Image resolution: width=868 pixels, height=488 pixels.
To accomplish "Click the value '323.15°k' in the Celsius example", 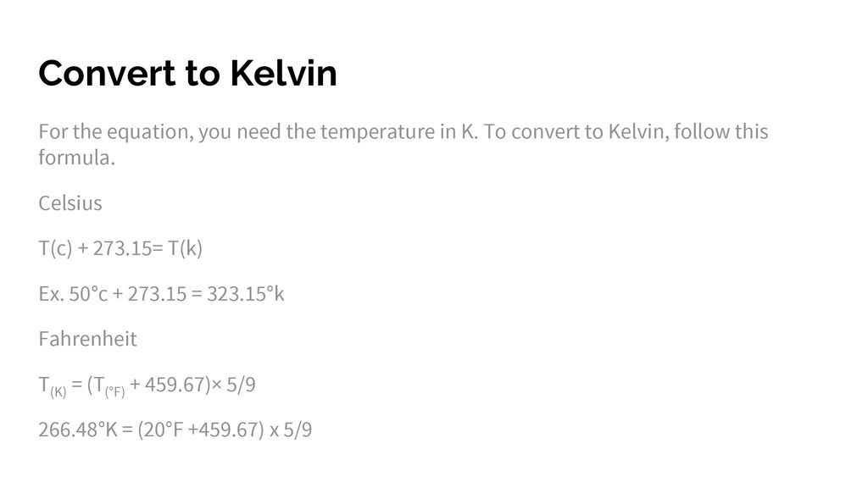I will pos(246,294).
